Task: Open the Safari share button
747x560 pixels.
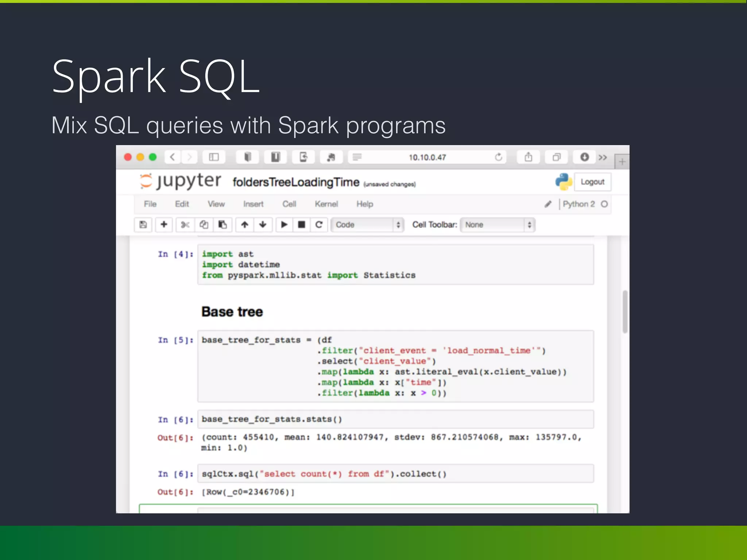Action: point(528,157)
